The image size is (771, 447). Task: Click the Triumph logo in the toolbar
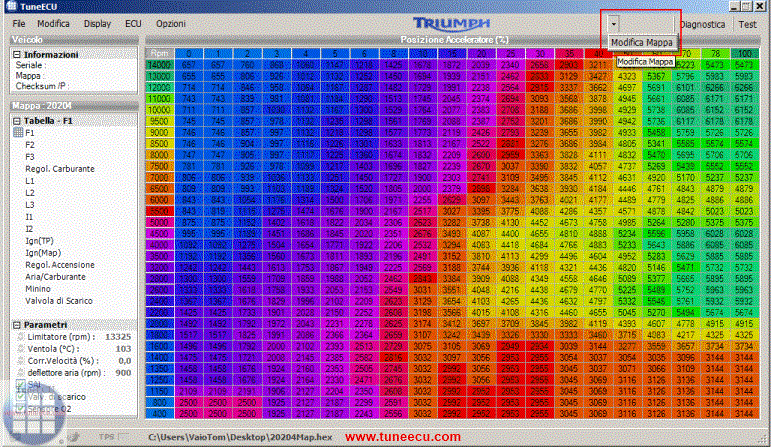(x=451, y=24)
